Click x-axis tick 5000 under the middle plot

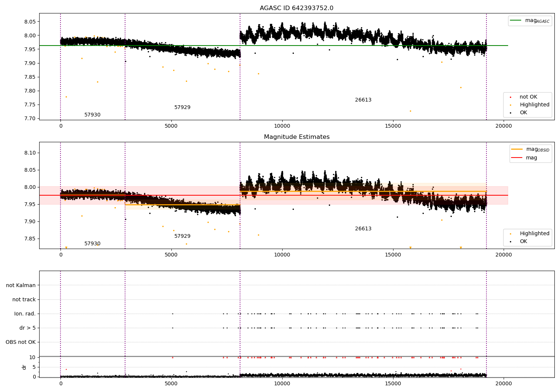tap(171, 255)
